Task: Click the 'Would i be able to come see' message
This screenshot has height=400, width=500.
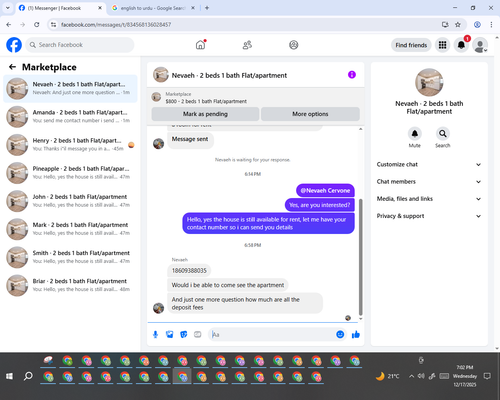Action: 228,285
